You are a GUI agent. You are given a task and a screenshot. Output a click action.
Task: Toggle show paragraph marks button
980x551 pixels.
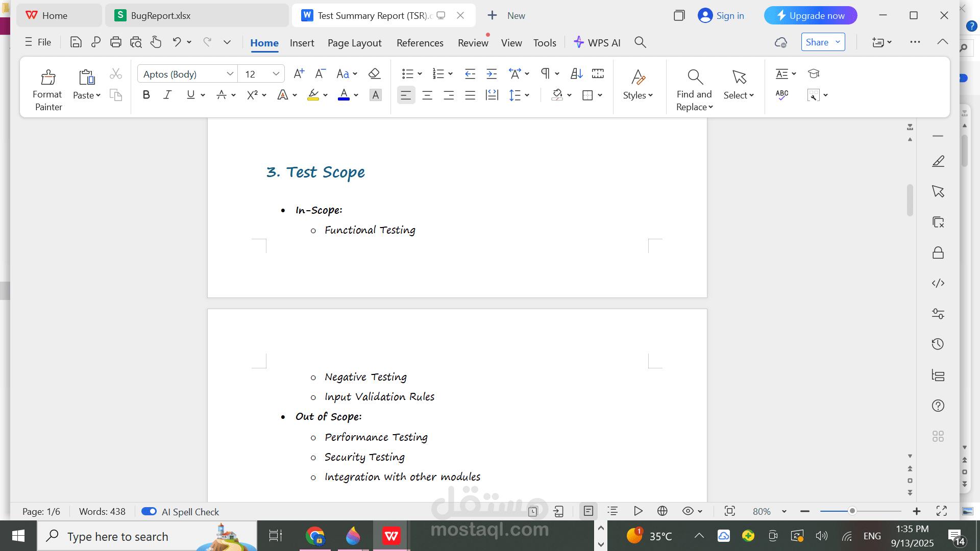(545, 74)
